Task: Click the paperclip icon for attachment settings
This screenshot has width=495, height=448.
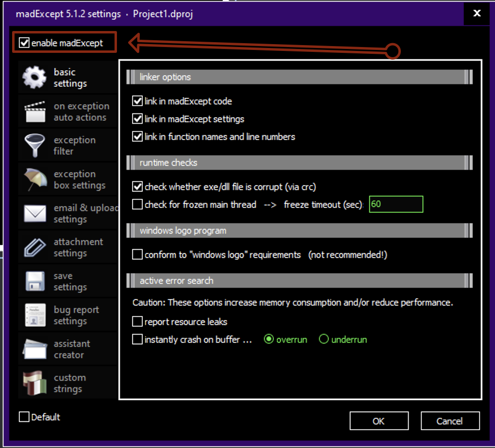Action: pyautogui.click(x=35, y=247)
